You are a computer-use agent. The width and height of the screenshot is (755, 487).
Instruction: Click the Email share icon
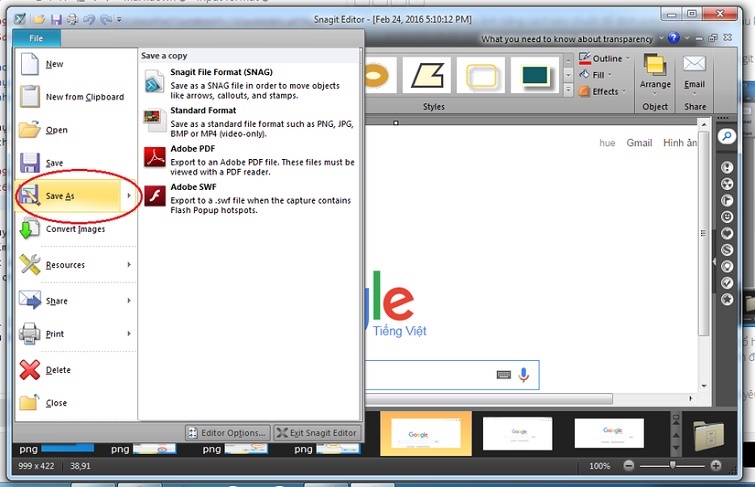[x=694, y=66]
